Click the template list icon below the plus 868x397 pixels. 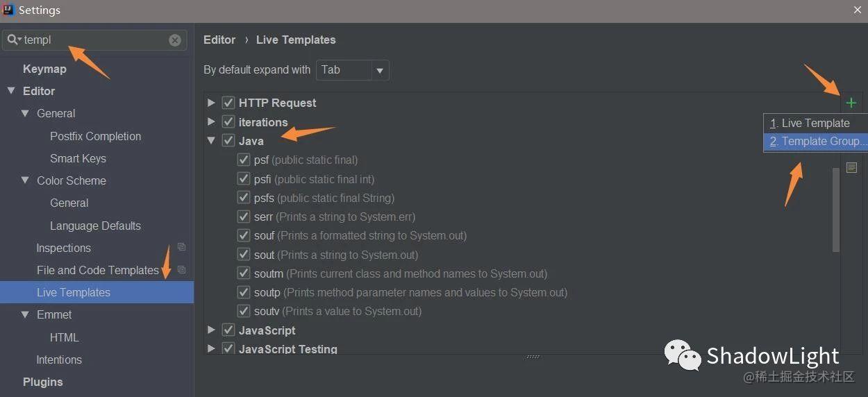click(x=851, y=167)
